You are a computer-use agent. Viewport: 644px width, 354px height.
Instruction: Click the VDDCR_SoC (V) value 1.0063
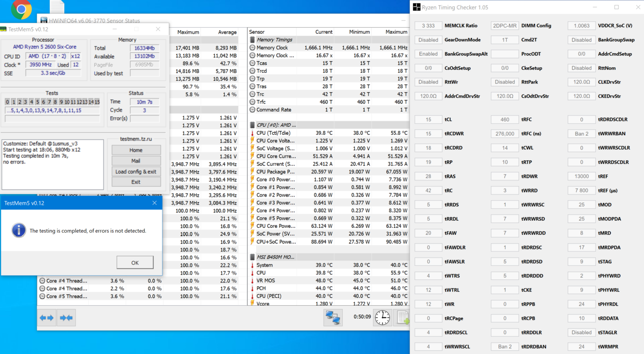(582, 26)
